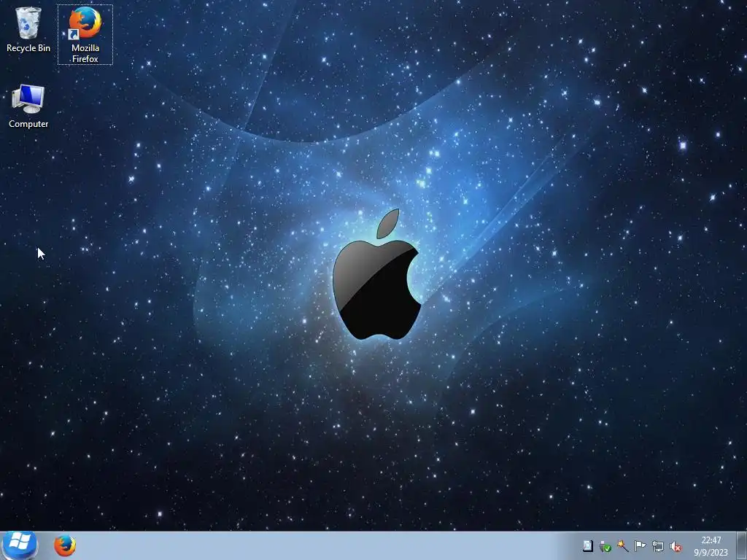Click the Safely Remove Hardware tray icon
This screenshot has height=560, width=747.
click(605, 546)
